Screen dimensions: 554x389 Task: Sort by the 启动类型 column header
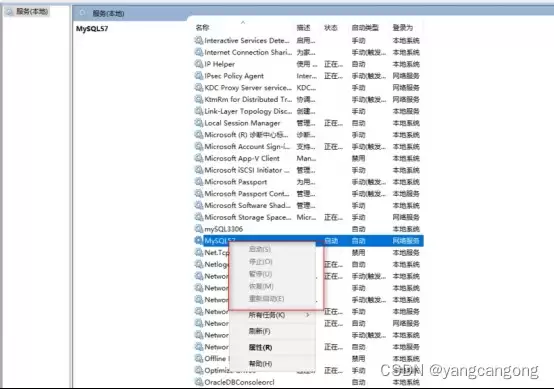click(365, 28)
